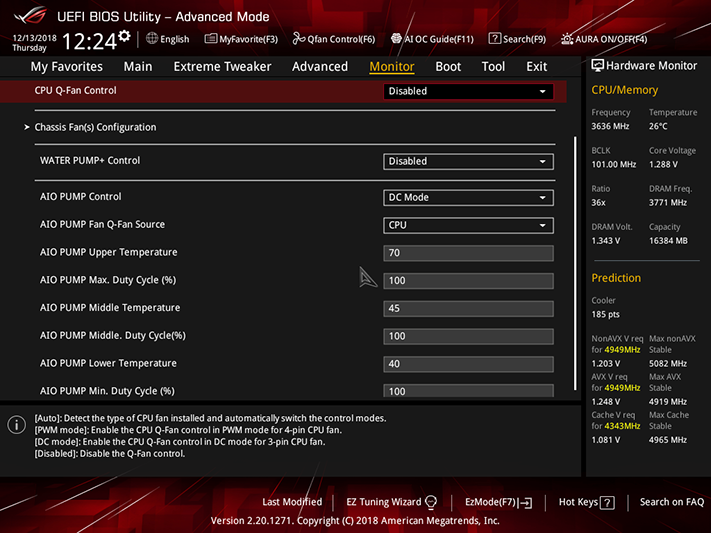Click AIO PUMP Max. Duty Cycle field
The height and width of the screenshot is (533, 711).
tap(468, 281)
